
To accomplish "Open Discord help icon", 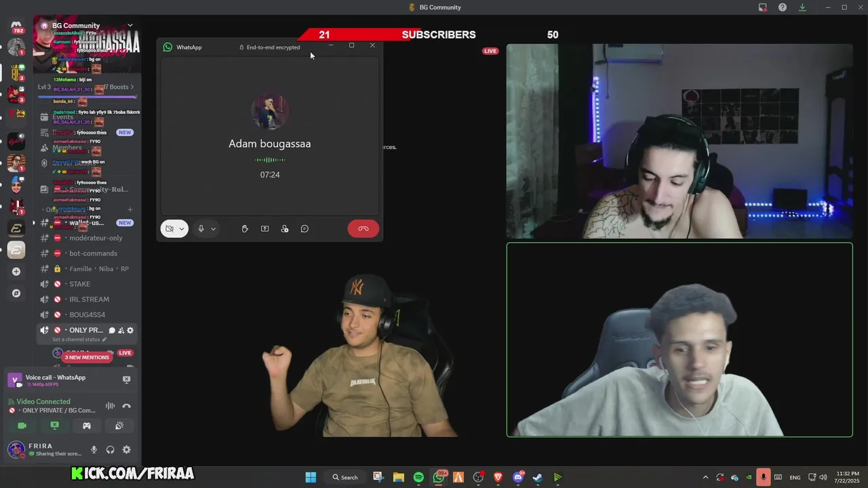I will (x=783, y=7).
